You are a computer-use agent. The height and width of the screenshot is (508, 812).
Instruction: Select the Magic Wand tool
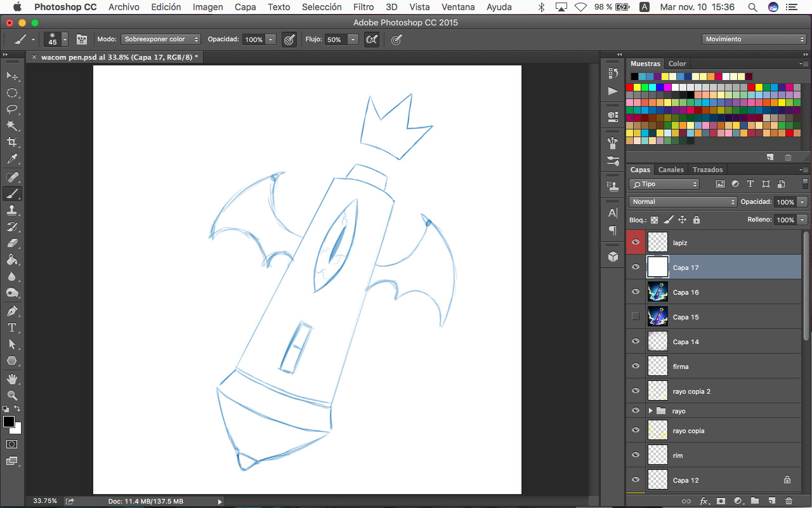[12, 126]
